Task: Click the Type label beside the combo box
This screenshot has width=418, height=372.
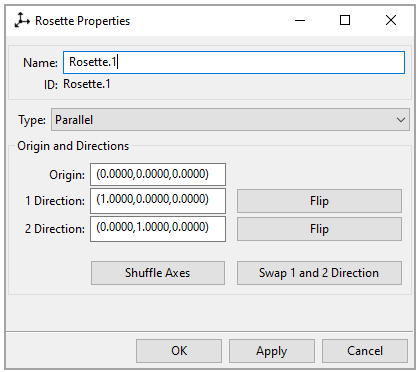Action: (32, 120)
